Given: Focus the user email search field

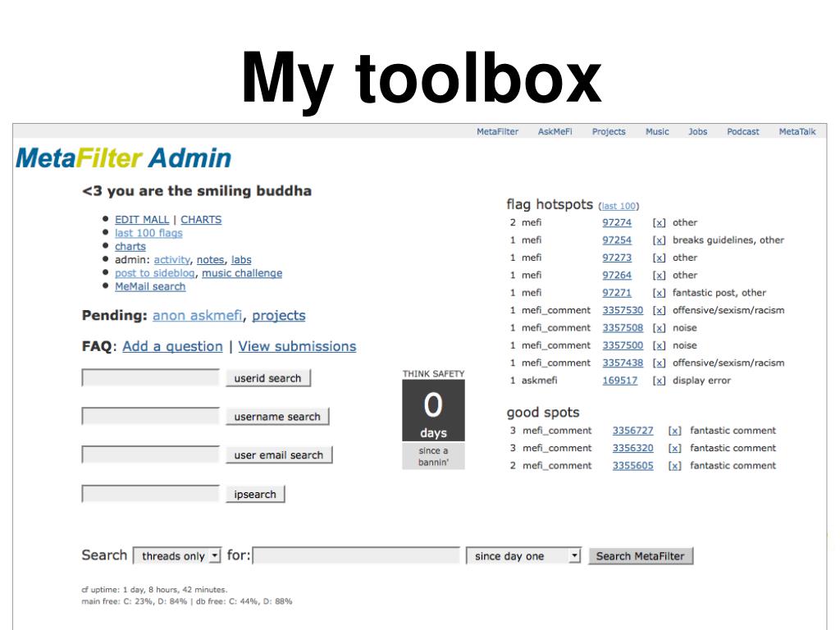Looking at the screenshot, I should pyautogui.click(x=151, y=454).
